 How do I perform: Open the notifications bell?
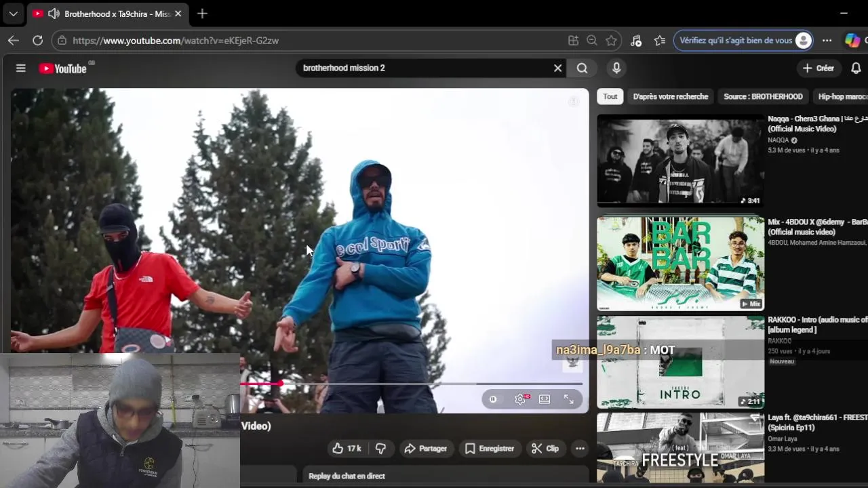[x=856, y=68]
